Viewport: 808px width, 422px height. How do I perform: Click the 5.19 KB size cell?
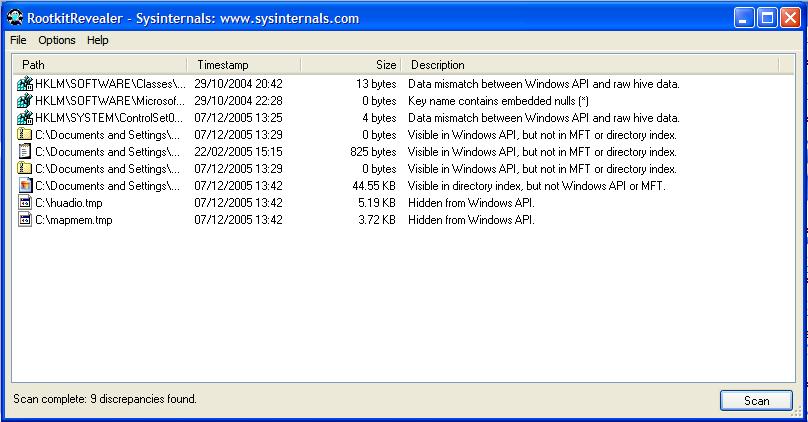coord(377,202)
